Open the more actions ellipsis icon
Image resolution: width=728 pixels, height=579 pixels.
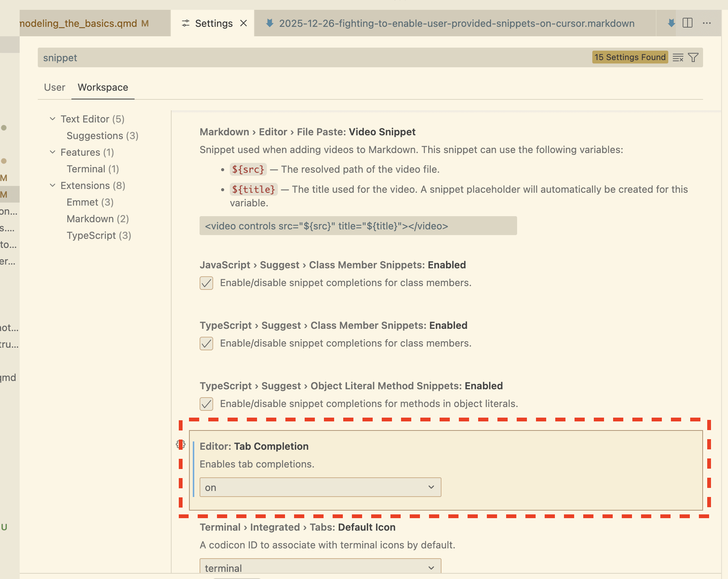click(x=707, y=23)
